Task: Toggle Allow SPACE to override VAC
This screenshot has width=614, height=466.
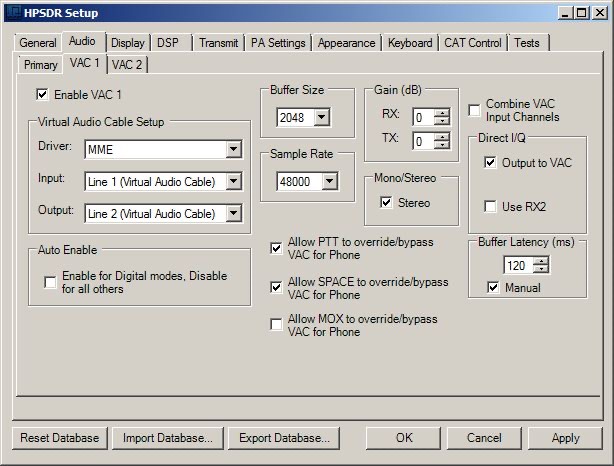Action: click(x=276, y=287)
